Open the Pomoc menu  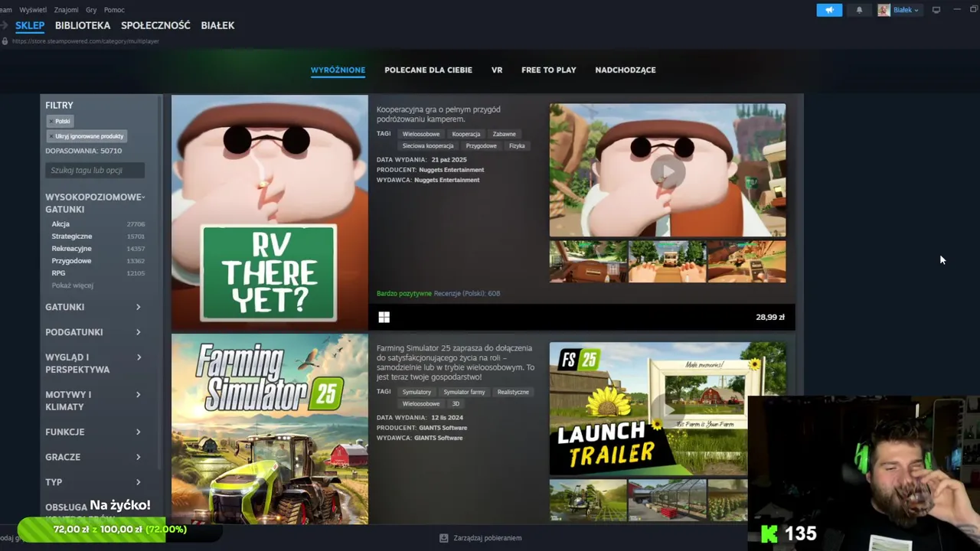coord(114,10)
